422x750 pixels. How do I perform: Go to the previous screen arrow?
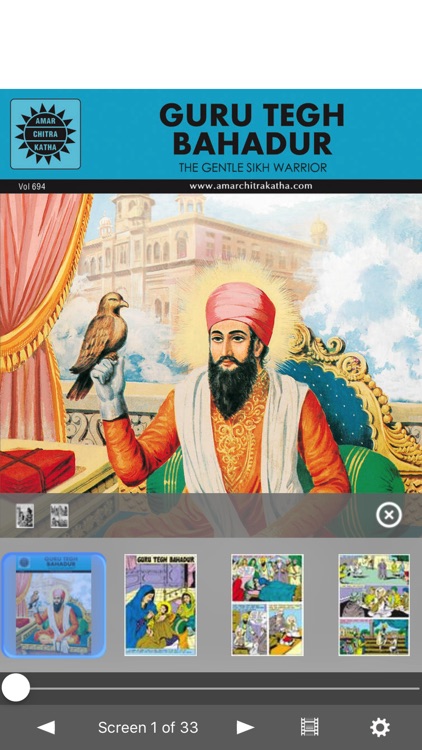(x=46, y=727)
